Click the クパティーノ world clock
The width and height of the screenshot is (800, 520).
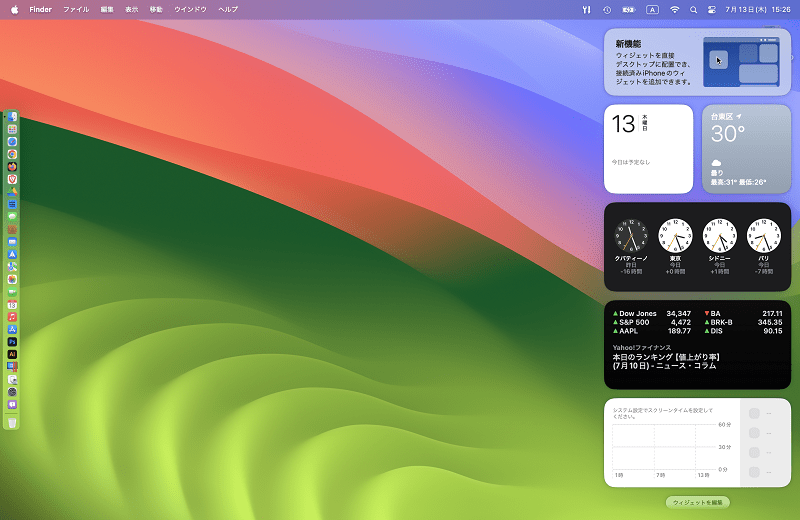click(x=631, y=247)
